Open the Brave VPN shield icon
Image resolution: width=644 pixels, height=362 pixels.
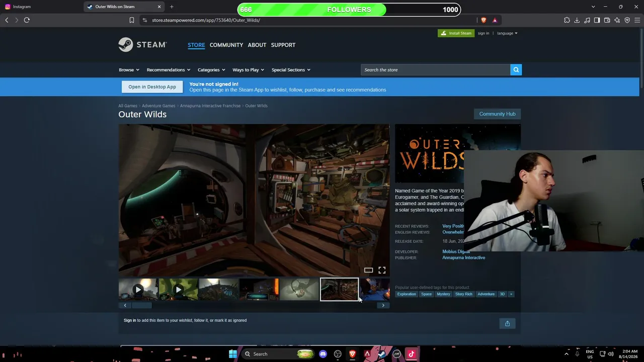pyautogui.click(x=627, y=20)
